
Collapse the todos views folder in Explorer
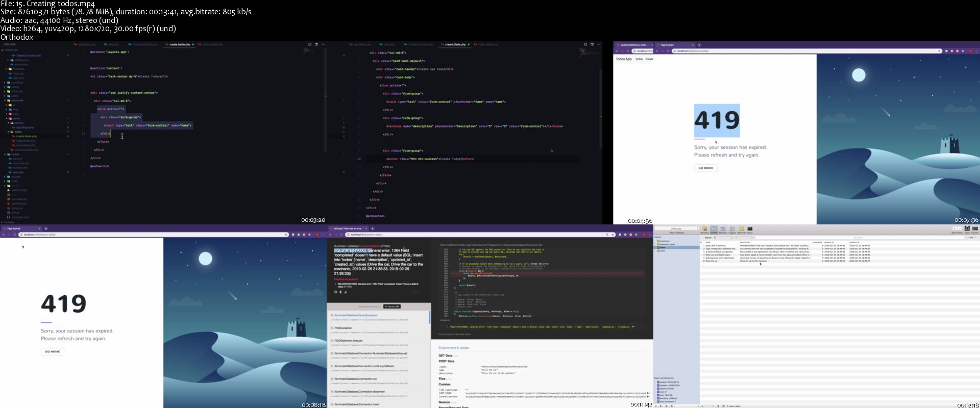(15, 132)
